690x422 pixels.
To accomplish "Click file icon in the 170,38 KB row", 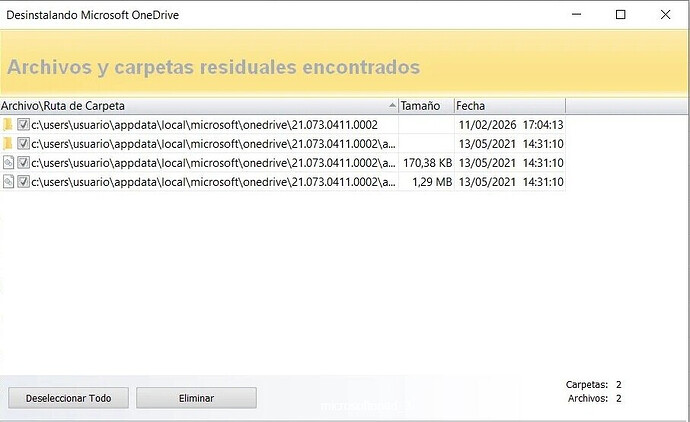I will (8, 162).
